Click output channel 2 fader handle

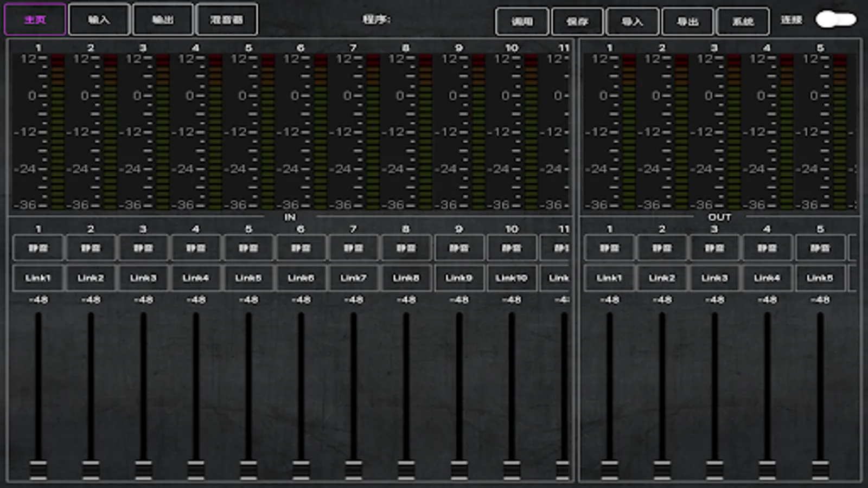pos(662,470)
